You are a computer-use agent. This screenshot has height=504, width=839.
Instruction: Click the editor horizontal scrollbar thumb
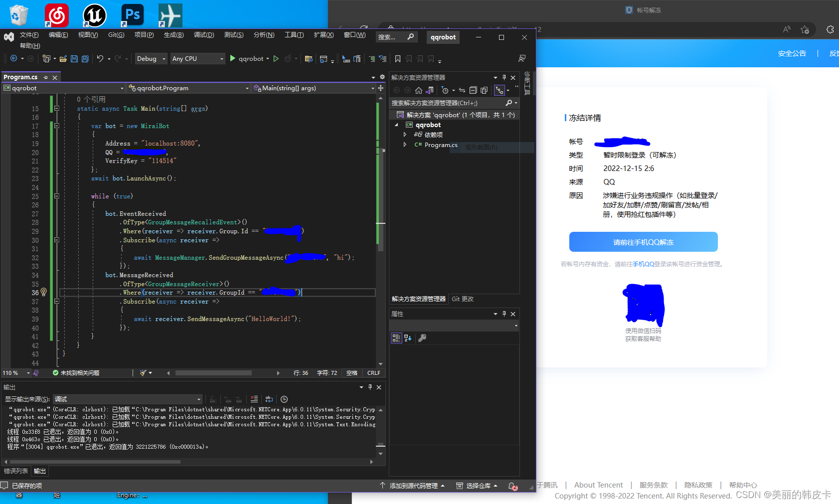click(213, 373)
